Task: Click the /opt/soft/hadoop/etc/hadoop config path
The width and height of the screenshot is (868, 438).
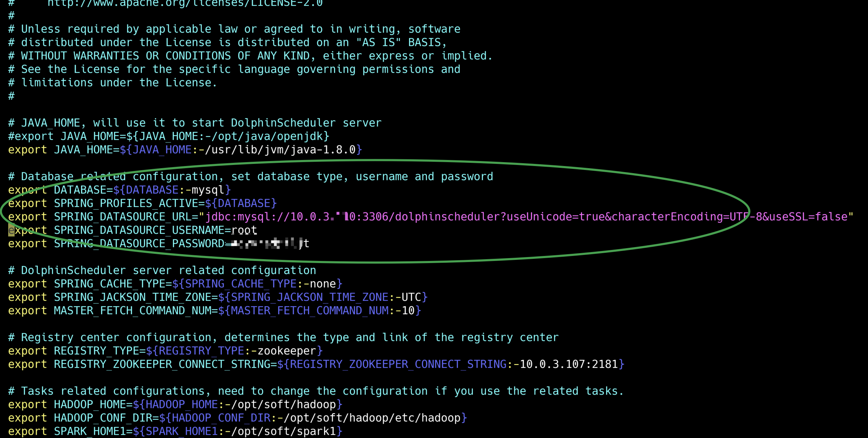Action: (x=372, y=418)
